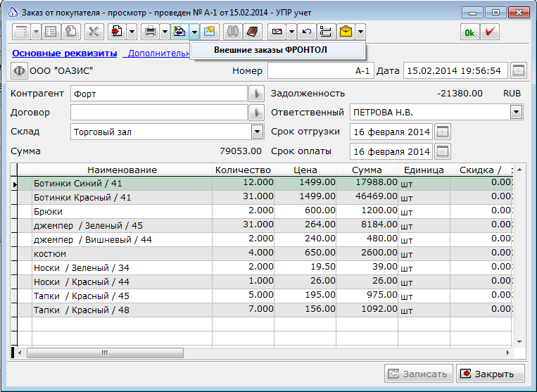Image resolution: width=537 pixels, height=392 pixels.
Task: Select row Тапки / Красный / 48
Action: click(265, 310)
